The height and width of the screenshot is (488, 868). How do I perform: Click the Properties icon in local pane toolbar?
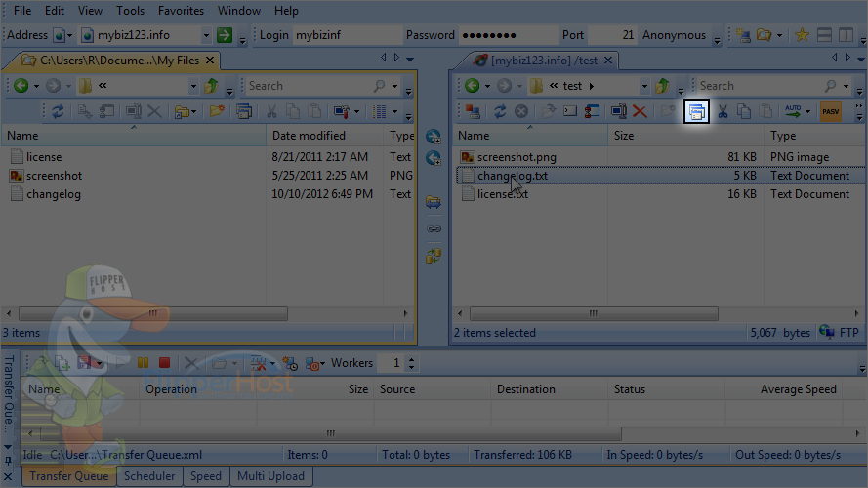tap(244, 112)
